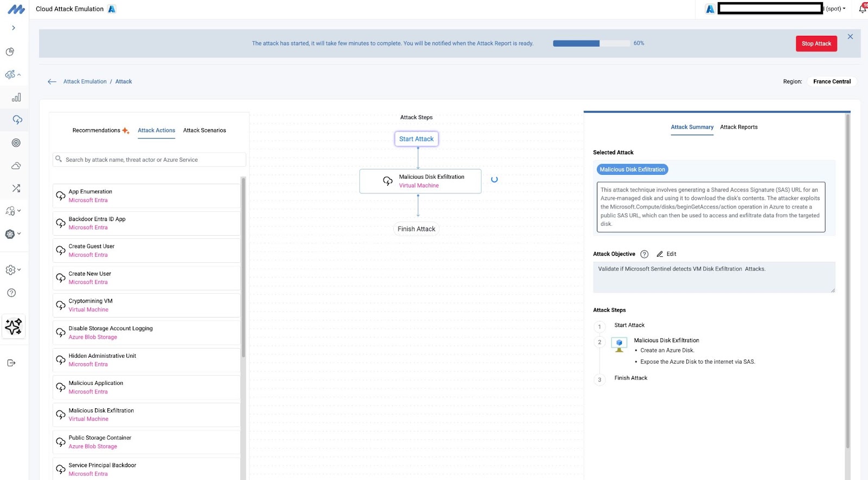Click the virtual machine icon in step 2
The image size is (868, 480).
coord(619,344)
